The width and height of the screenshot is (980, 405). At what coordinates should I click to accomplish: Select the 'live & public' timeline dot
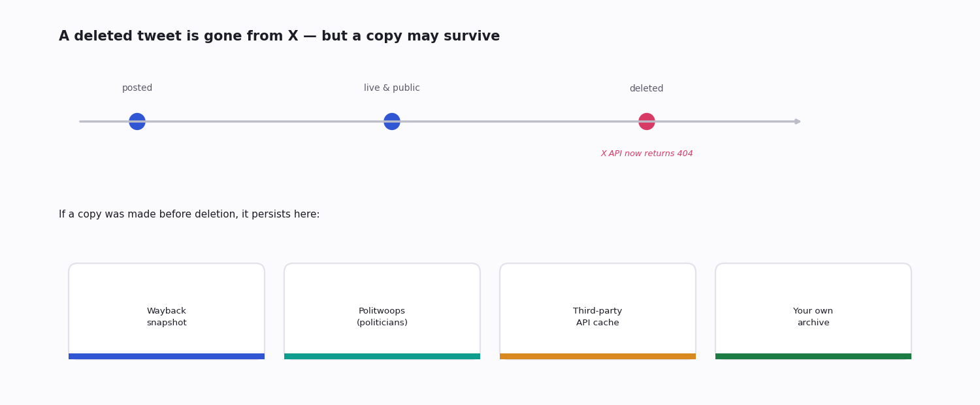392,121
